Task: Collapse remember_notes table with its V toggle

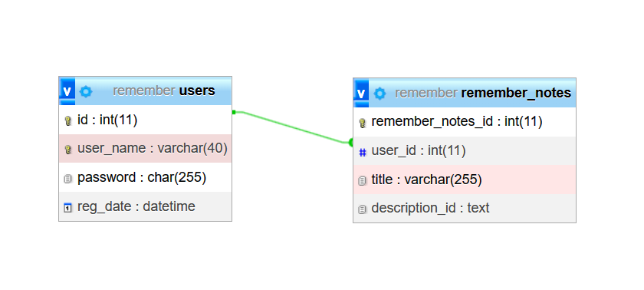Action: coord(361,93)
